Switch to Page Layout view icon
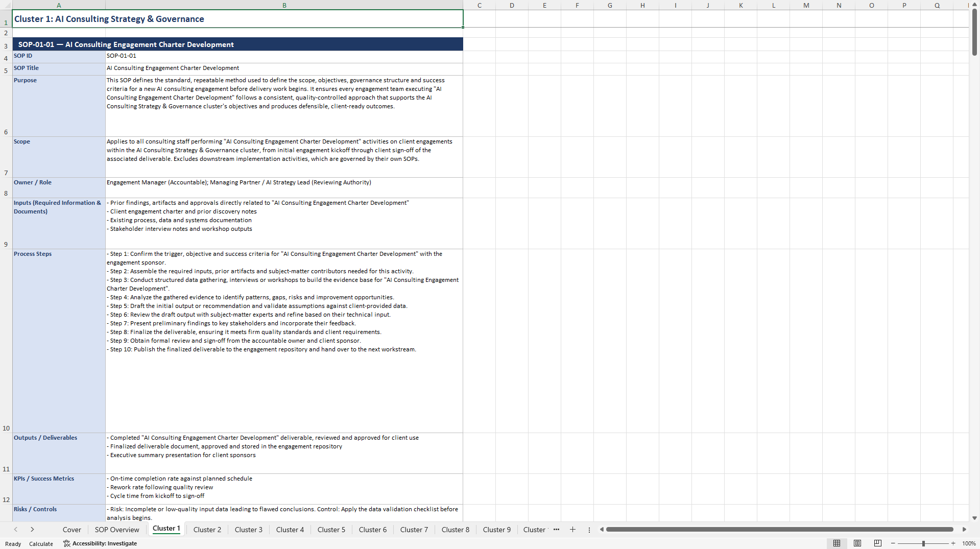 [x=857, y=543]
